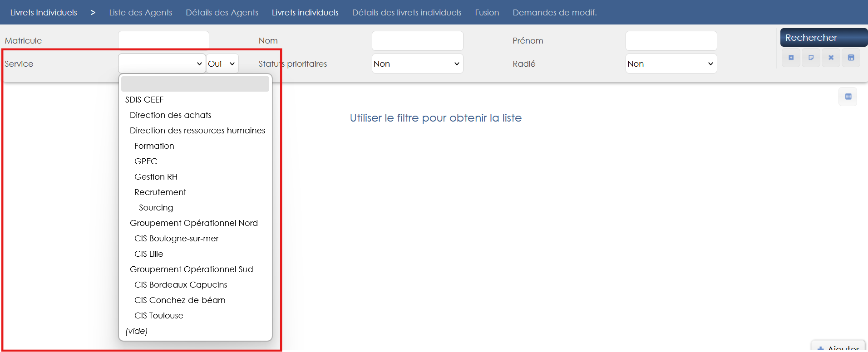Click the add filter plus-square icon
Screen dimensions: 868x352
(x=791, y=58)
